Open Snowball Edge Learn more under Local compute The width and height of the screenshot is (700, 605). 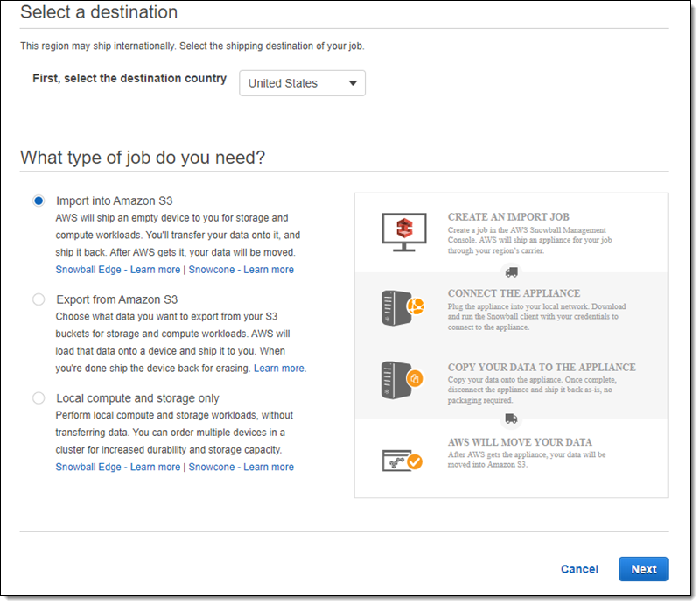[118, 467]
